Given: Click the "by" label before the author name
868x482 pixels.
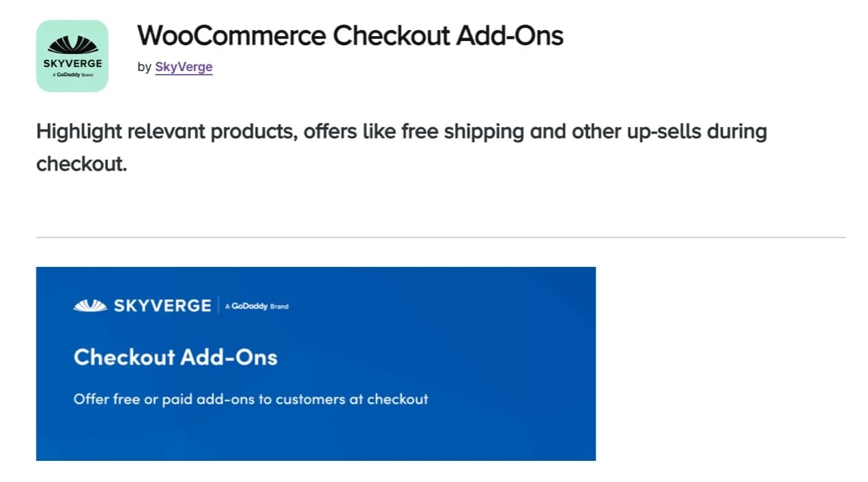Looking at the screenshot, I should (x=144, y=67).
